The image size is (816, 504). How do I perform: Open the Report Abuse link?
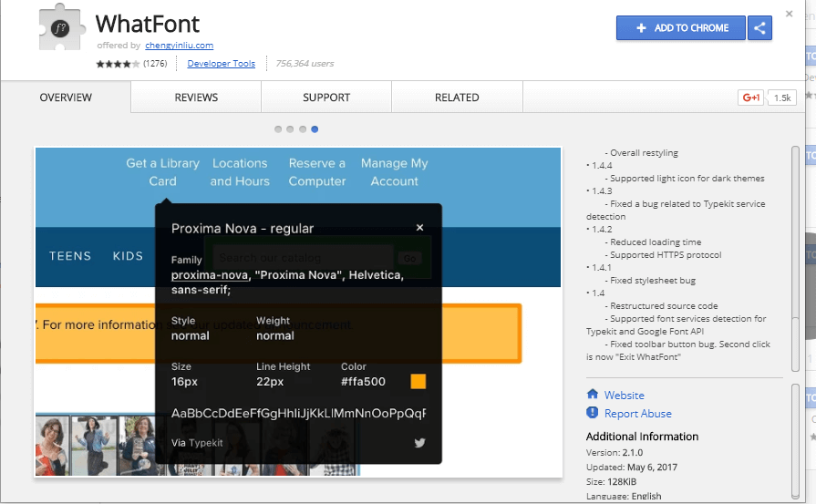(x=637, y=414)
